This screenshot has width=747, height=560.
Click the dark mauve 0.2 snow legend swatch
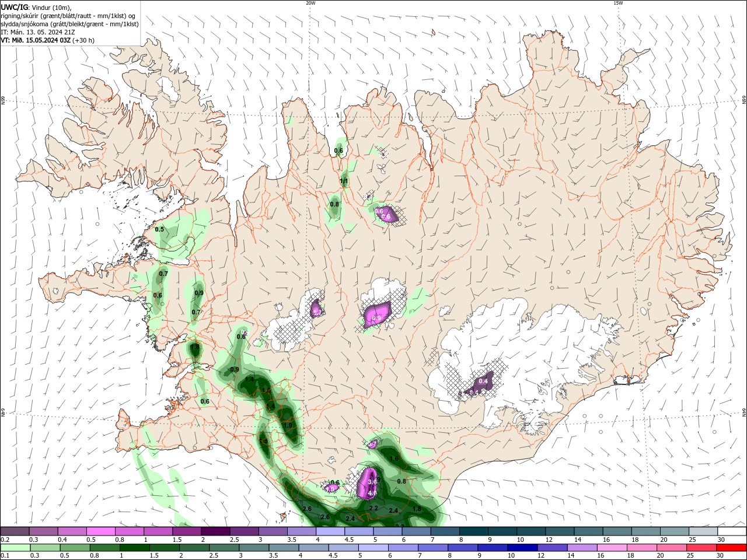click(x=15, y=531)
